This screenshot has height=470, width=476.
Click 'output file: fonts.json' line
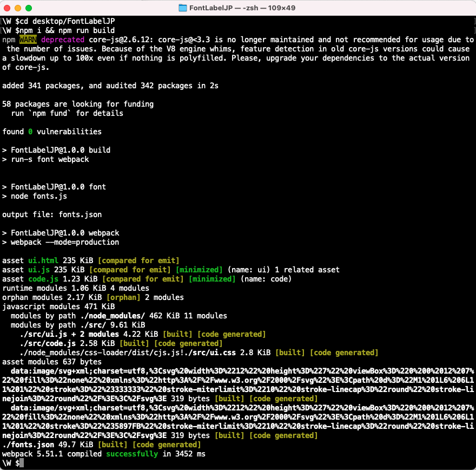(52, 214)
